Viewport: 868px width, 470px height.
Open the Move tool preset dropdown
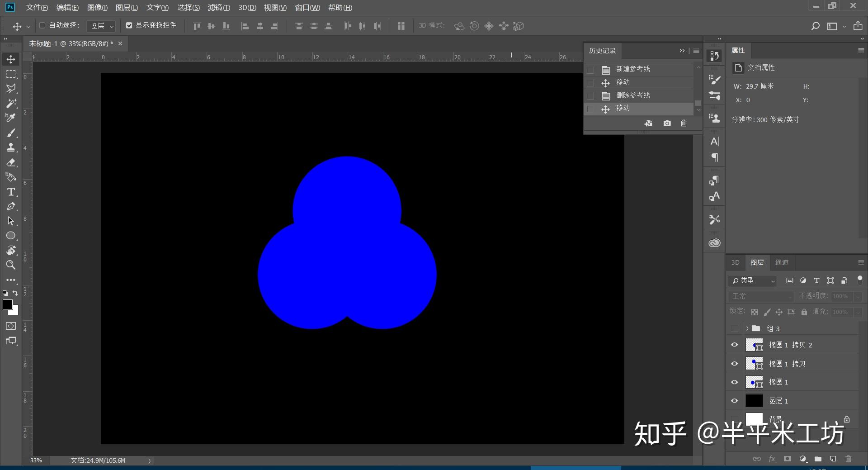click(x=28, y=26)
